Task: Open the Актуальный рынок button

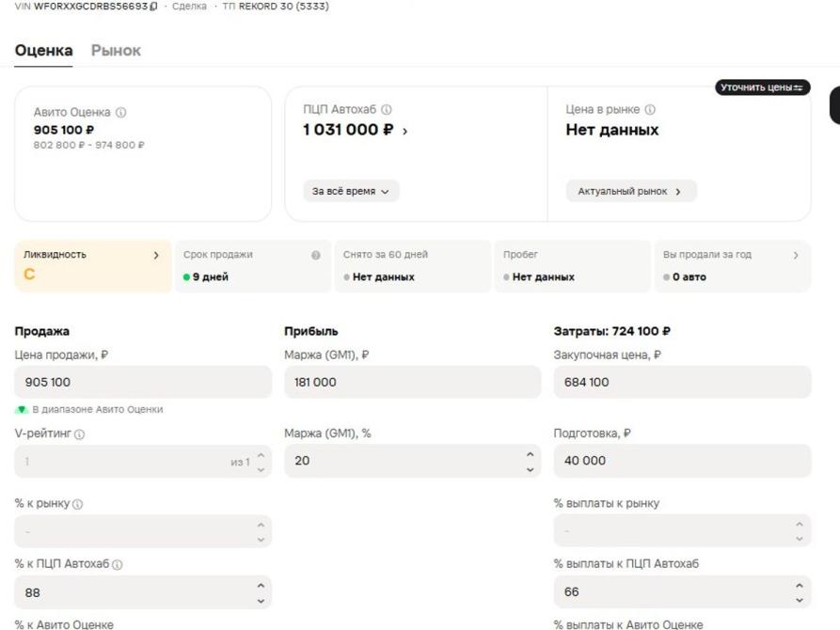Action: point(631,191)
